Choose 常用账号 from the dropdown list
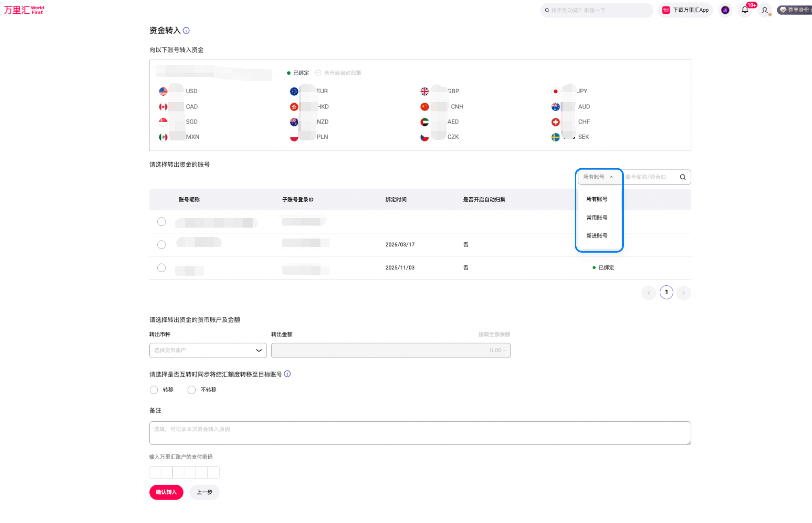This screenshot has height=523, width=812. tap(597, 218)
